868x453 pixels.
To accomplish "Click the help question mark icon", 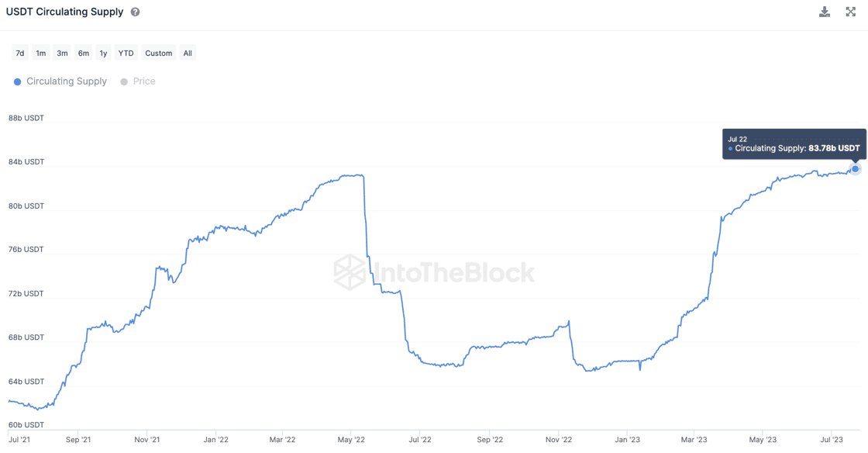I will tap(136, 12).
